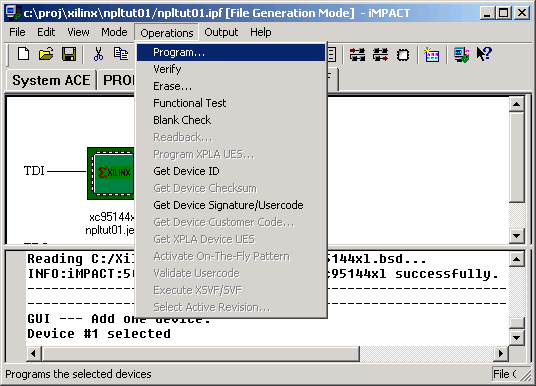
Task: Click the cable setup computer icon
Action: 461,55
